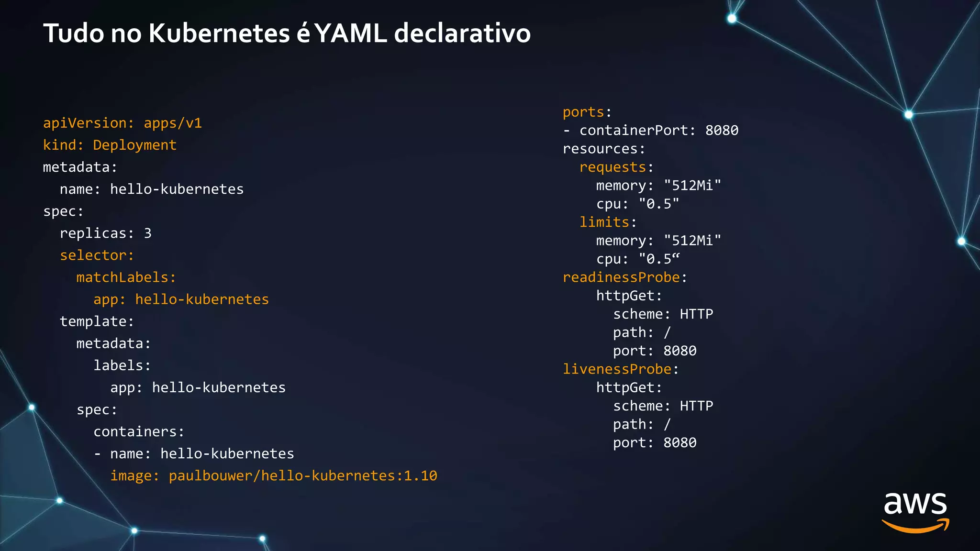Click 'path: /' under livenessProbe
The height and width of the screenshot is (551, 980).
642,424
